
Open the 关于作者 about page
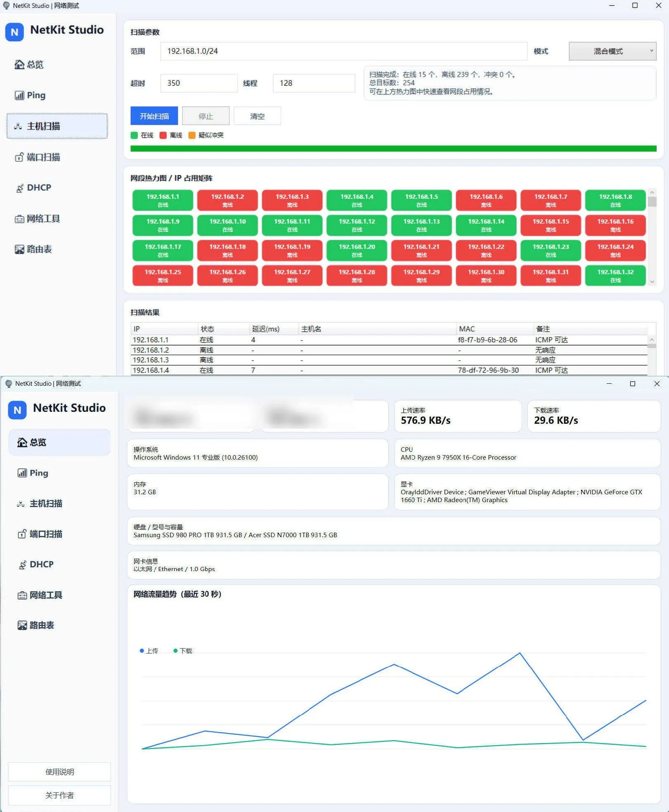(x=59, y=795)
